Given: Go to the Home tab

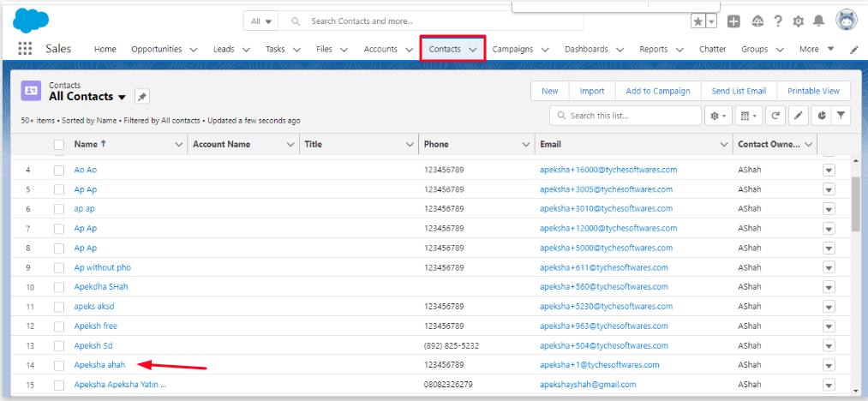Looking at the screenshot, I should click(x=105, y=50).
